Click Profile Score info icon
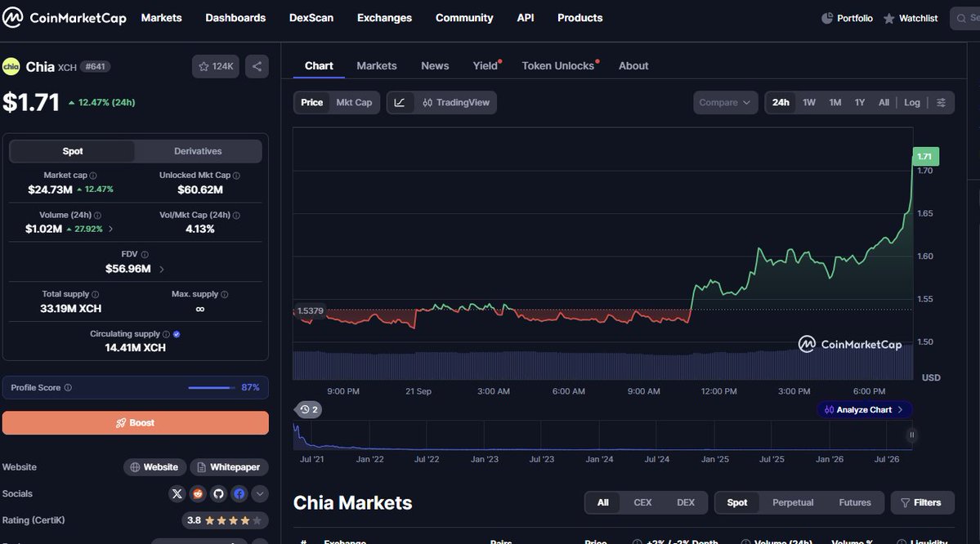This screenshot has width=980, height=544. click(x=68, y=387)
